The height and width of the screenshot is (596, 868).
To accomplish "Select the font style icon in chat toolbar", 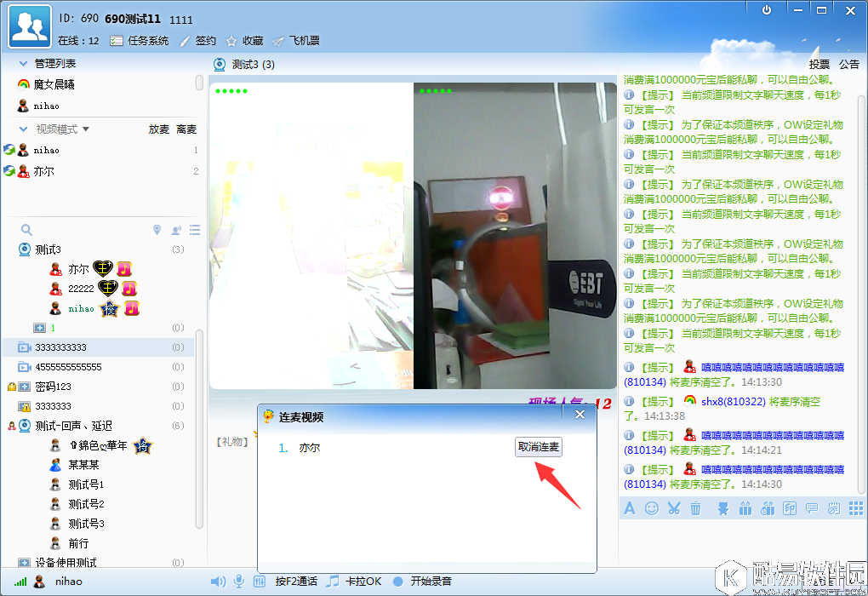I will tap(630, 508).
